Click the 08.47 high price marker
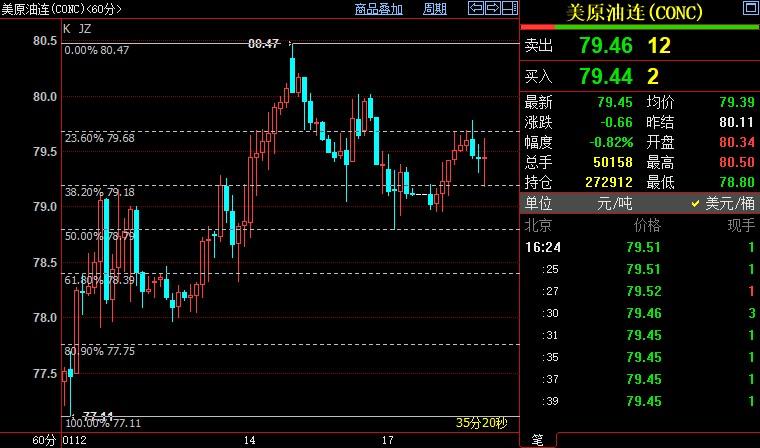 pos(263,44)
